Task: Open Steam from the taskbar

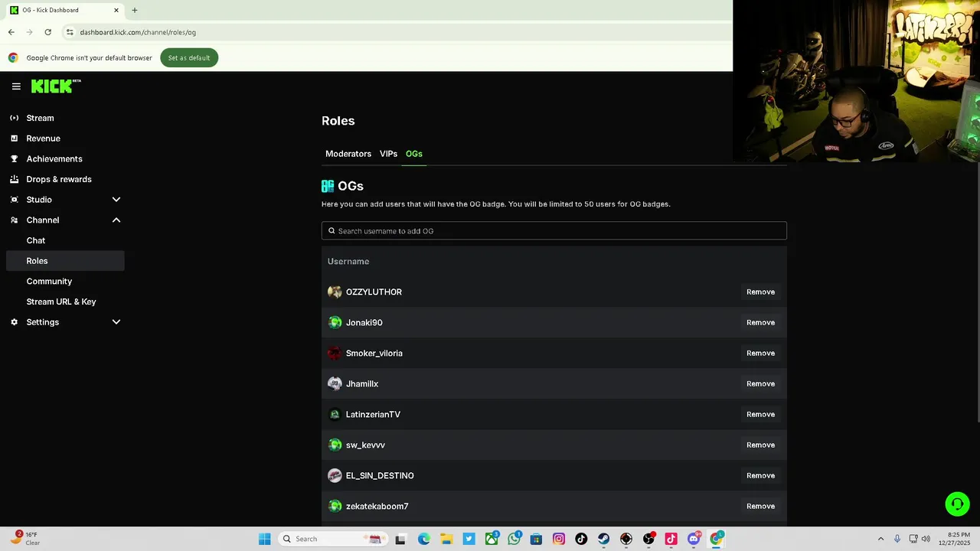Action: [x=603, y=539]
